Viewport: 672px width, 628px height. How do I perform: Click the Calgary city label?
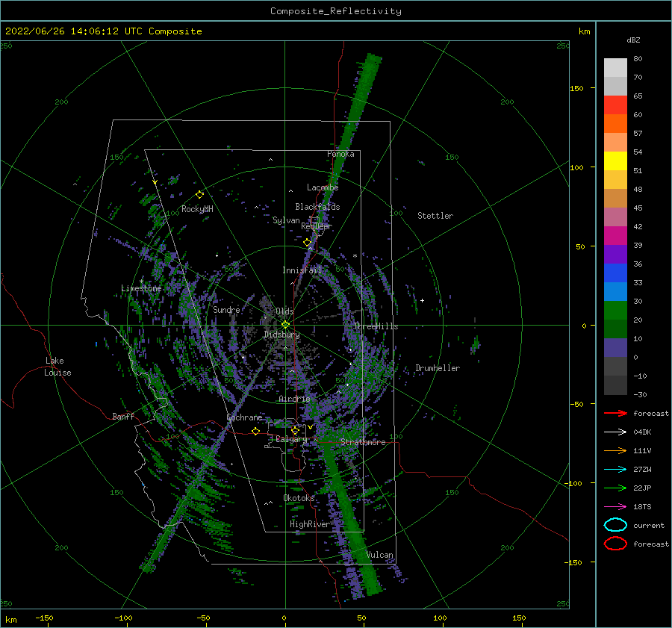point(291,439)
